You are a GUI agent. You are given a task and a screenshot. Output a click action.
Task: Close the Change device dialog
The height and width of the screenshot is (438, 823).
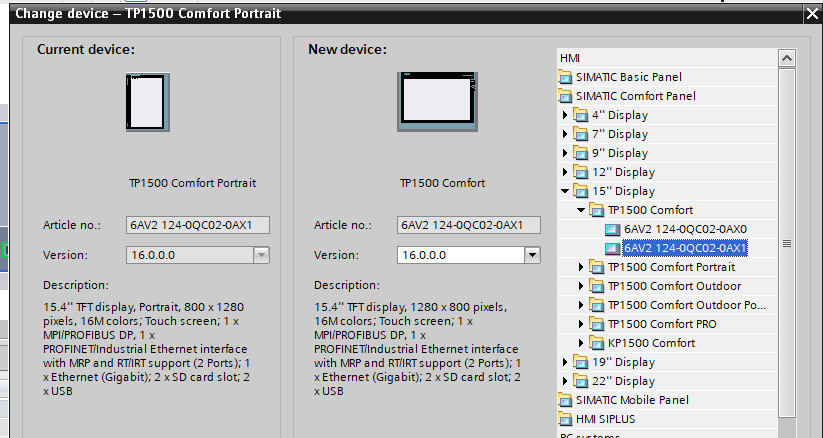[811, 14]
